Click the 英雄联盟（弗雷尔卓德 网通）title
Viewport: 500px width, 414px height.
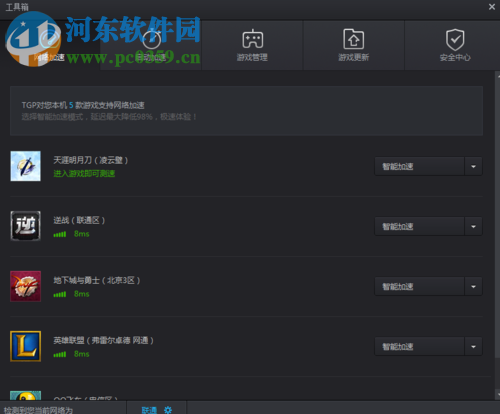click(x=103, y=340)
